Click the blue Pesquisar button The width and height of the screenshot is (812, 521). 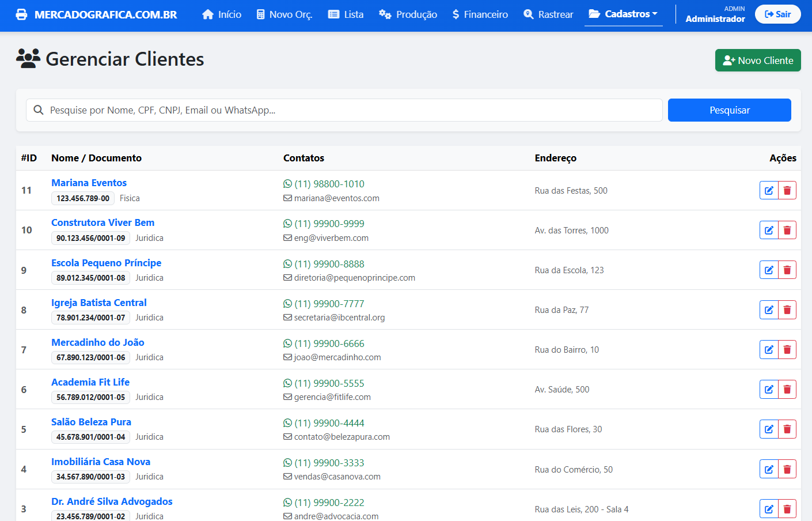click(x=729, y=110)
